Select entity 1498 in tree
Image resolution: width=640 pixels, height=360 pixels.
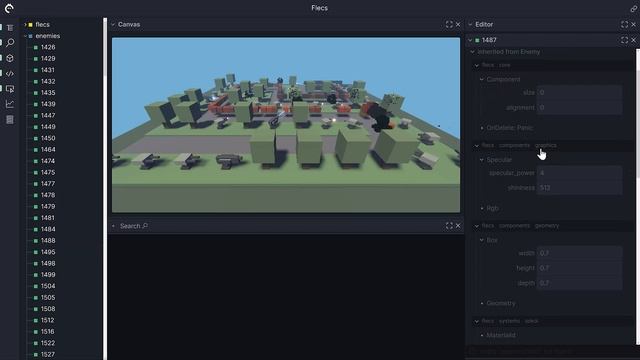tap(48, 263)
